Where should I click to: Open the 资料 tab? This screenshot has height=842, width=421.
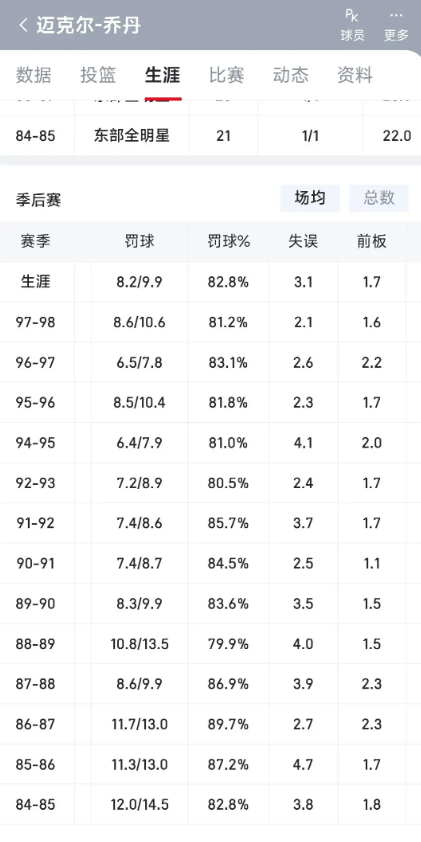point(355,75)
